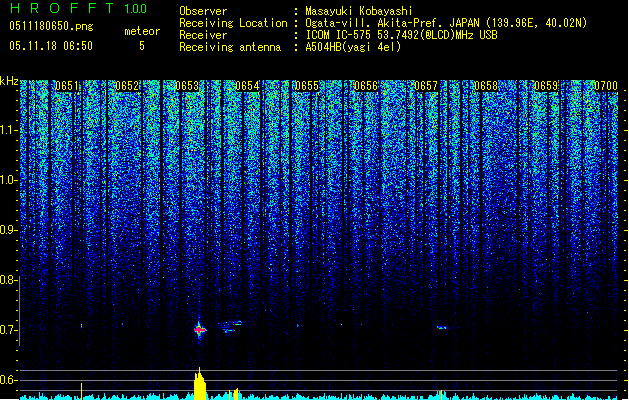Click the 0658 time marker label
This screenshot has width=629, height=400.
[x=486, y=86]
